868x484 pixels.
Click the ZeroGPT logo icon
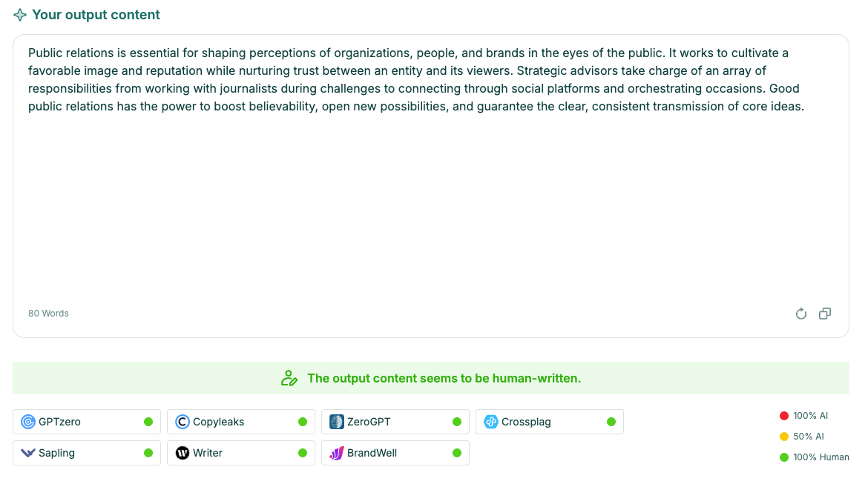click(x=337, y=422)
